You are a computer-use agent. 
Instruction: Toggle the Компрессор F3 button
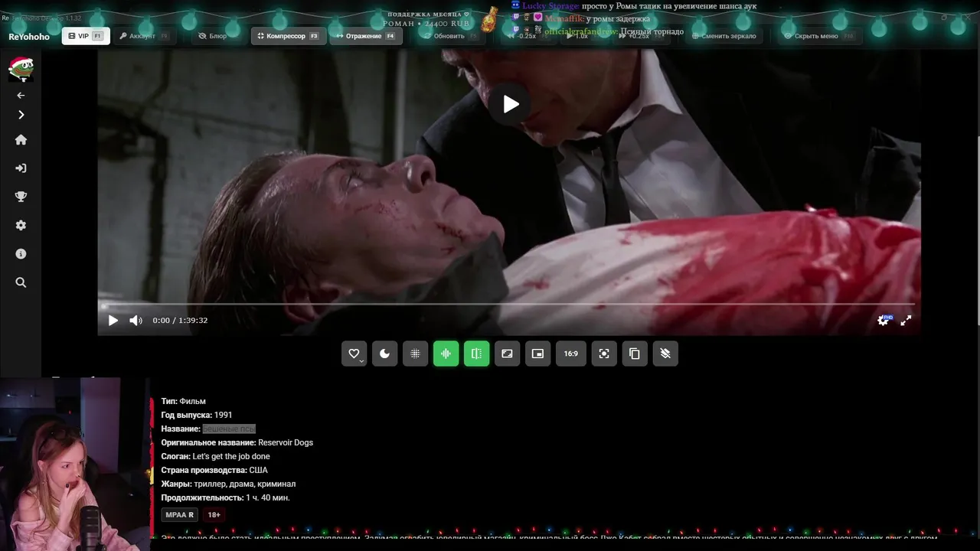click(x=289, y=36)
